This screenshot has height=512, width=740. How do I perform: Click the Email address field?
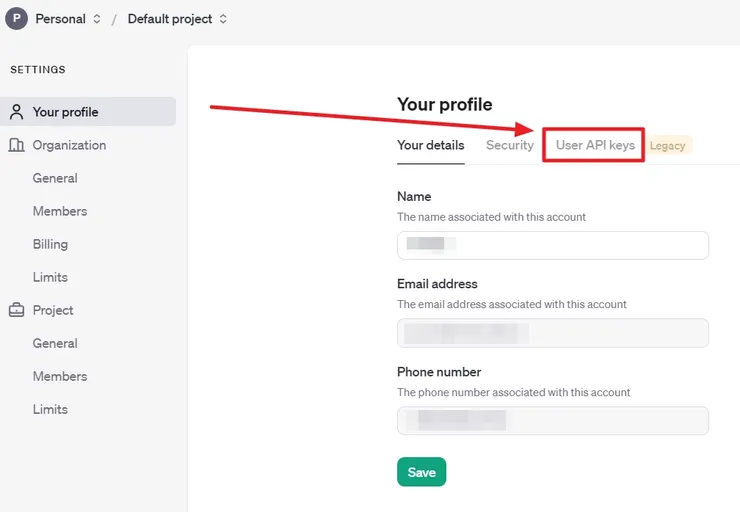pos(552,333)
